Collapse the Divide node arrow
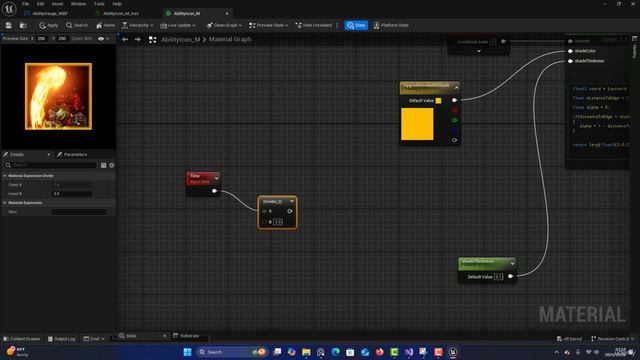 click(291, 201)
